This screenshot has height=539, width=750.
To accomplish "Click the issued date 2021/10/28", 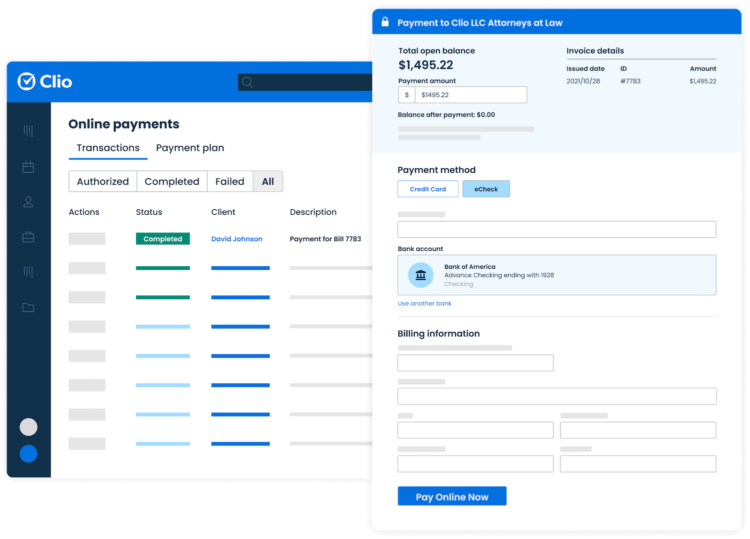I will coord(583,81).
